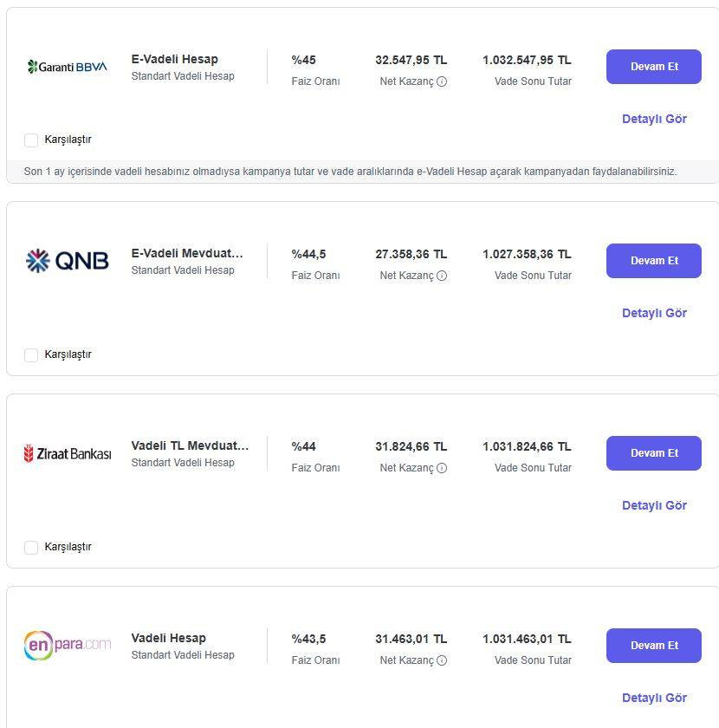Viewport: 719px width, 728px height.
Task: Click Devam Et for Enpara offer
Action: [x=653, y=646]
